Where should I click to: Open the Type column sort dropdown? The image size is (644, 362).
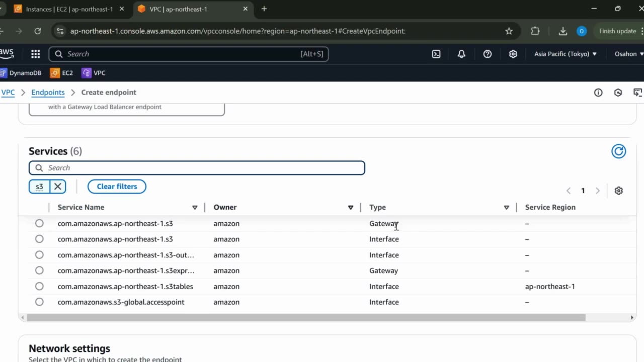tap(507, 207)
